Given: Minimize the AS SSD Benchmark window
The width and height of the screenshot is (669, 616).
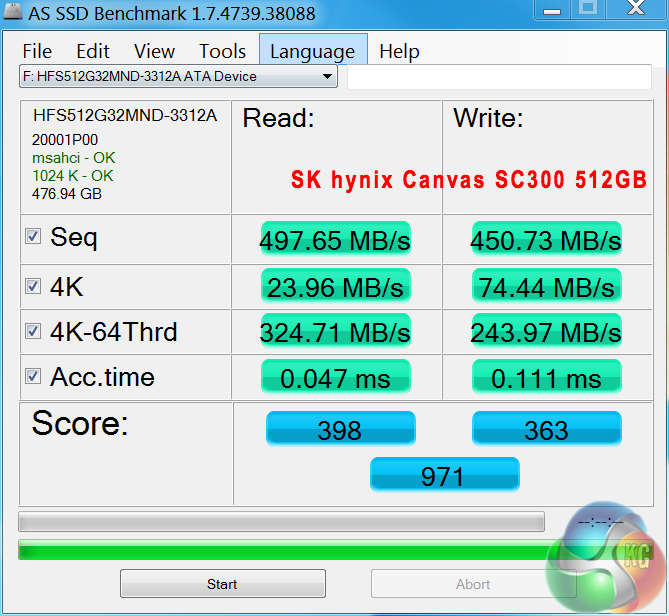Looking at the screenshot, I should click(x=552, y=9).
